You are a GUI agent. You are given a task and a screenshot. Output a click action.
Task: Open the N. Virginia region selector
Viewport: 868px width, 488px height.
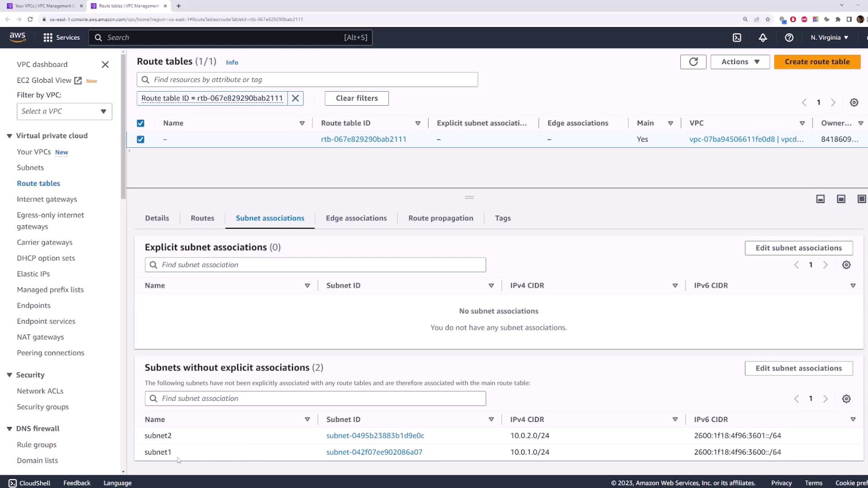829,38
